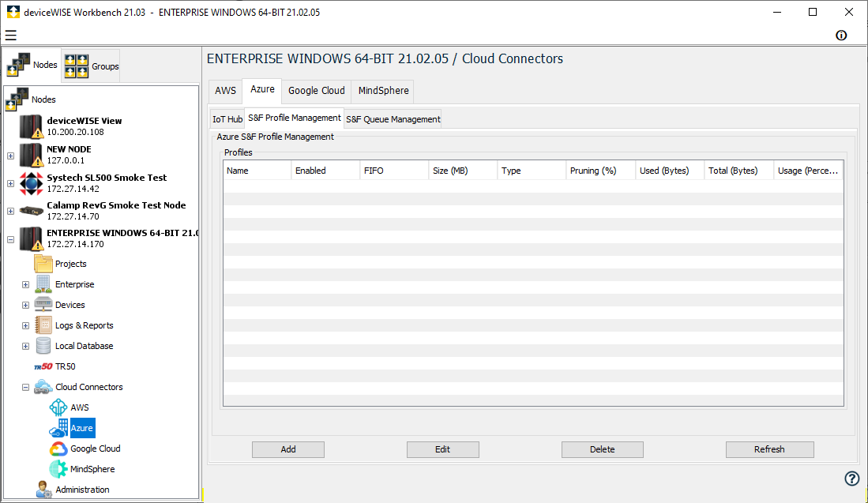Image resolution: width=868 pixels, height=503 pixels.
Task: Click the TR50 logo icon
Action: tap(43, 366)
